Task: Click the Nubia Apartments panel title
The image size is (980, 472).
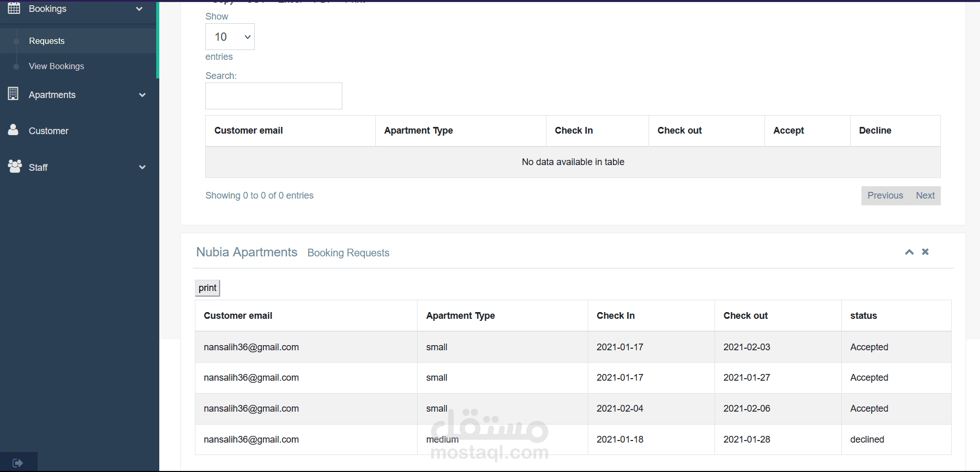Action: (x=246, y=252)
